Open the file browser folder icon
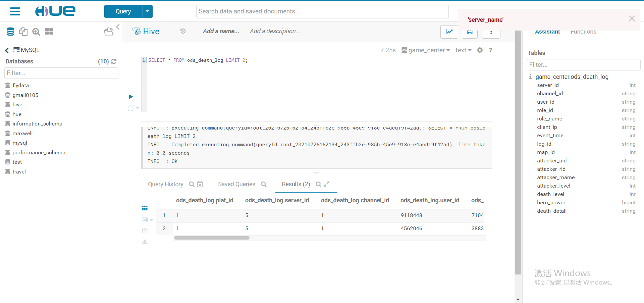 tap(109, 32)
